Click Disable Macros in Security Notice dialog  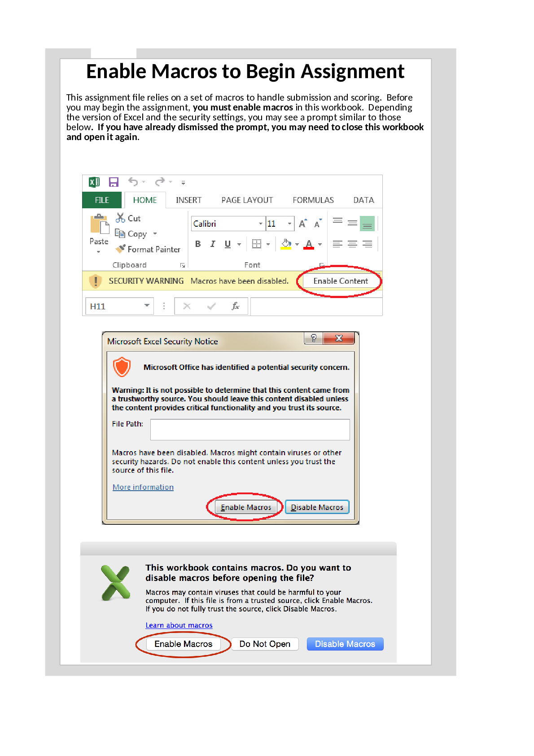click(317, 507)
